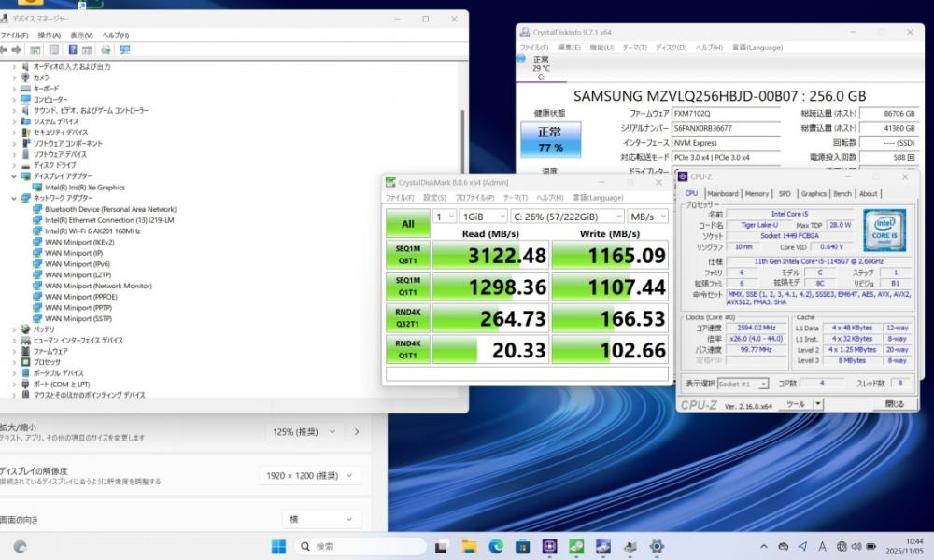This screenshot has height=560, width=934.
Task: Open Microsoft Edge from the taskbar
Action: (x=496, y=546)
